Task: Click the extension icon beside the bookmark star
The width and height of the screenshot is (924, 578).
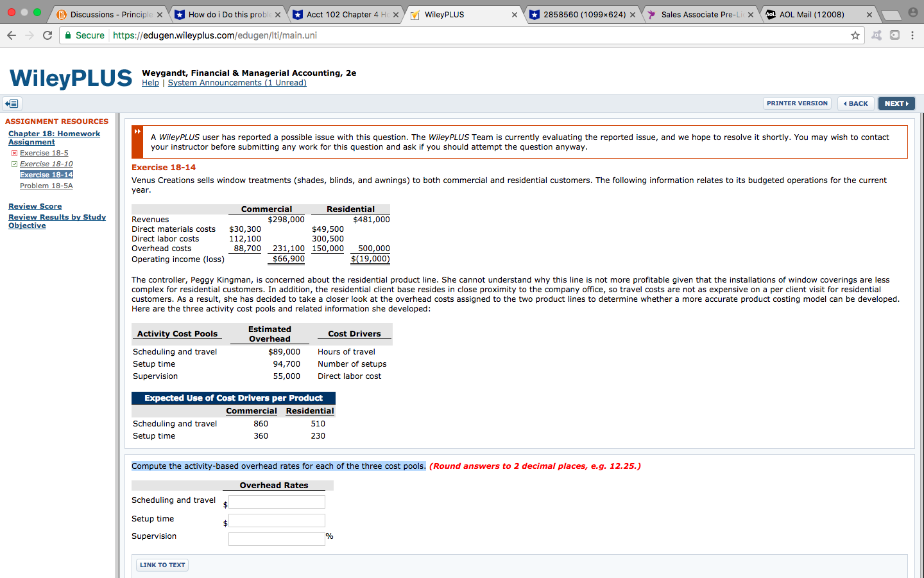Action: click(877, 35)
